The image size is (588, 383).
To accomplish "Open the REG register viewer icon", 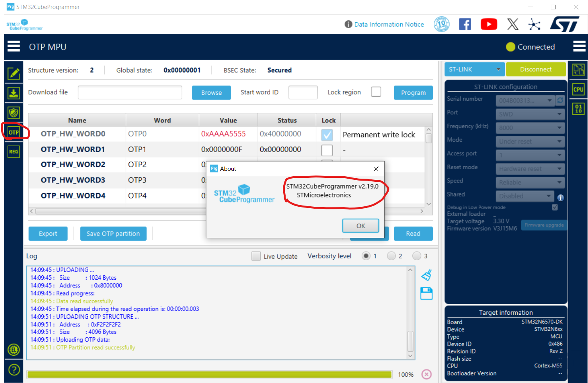I will (x=14, y=152).
